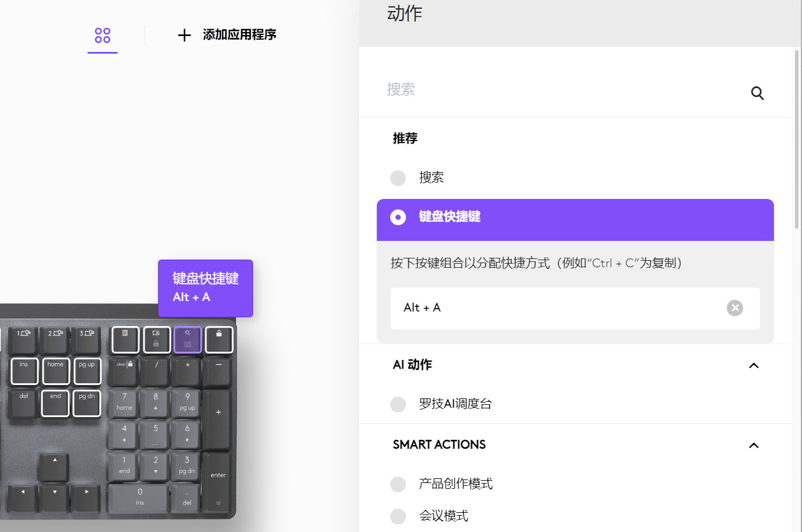Select the screen capture key on keyboard
The image size is (802, 532).
click(x=156, y=339)
